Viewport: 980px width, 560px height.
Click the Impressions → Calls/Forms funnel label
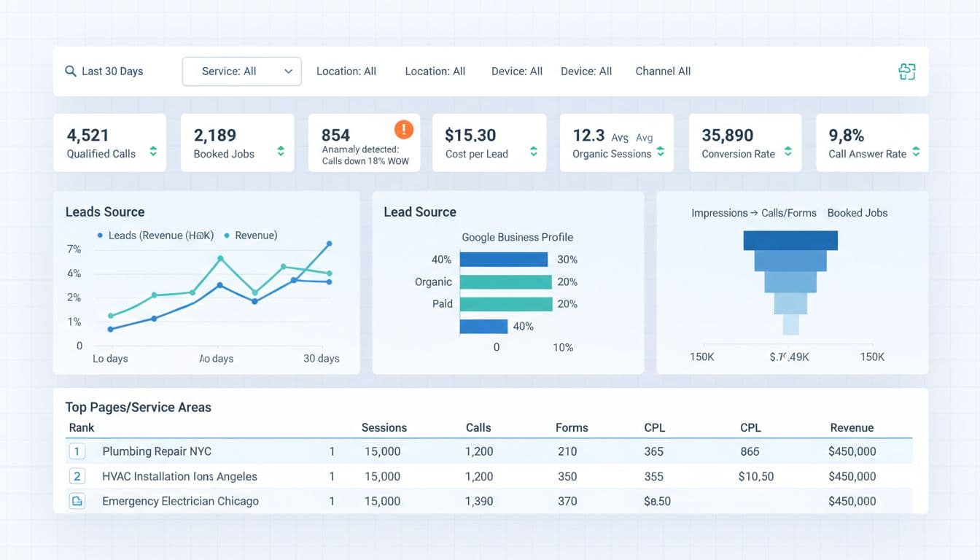[x=753, y=213]
